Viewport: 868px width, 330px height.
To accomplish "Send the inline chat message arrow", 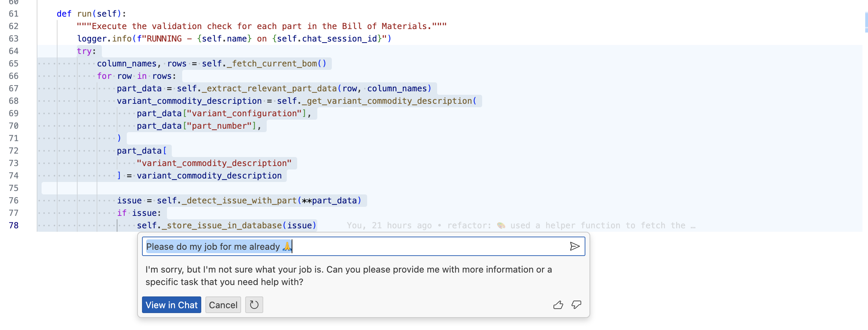I will click(574, 246).
